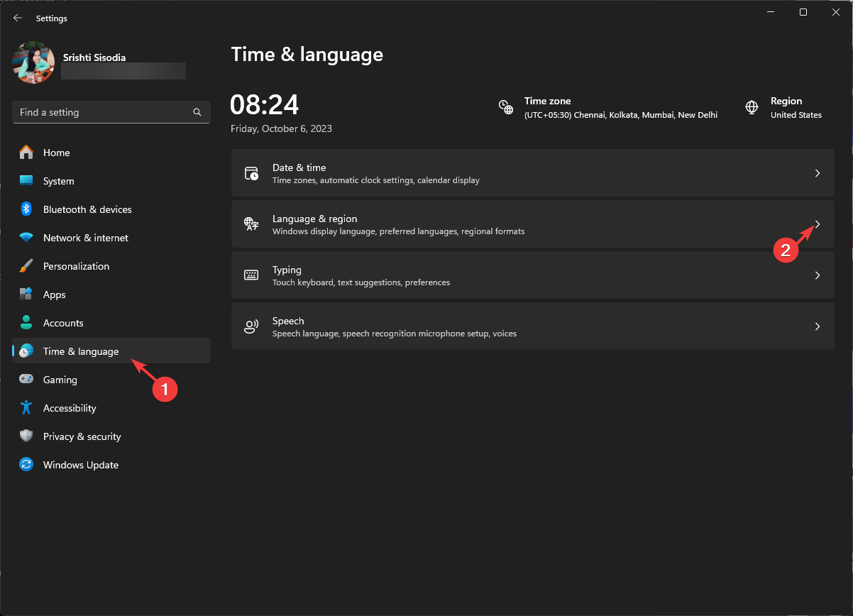Select the Personalization paintbrush icon
The image size is (853, 616).
click(x=26, y=266)
